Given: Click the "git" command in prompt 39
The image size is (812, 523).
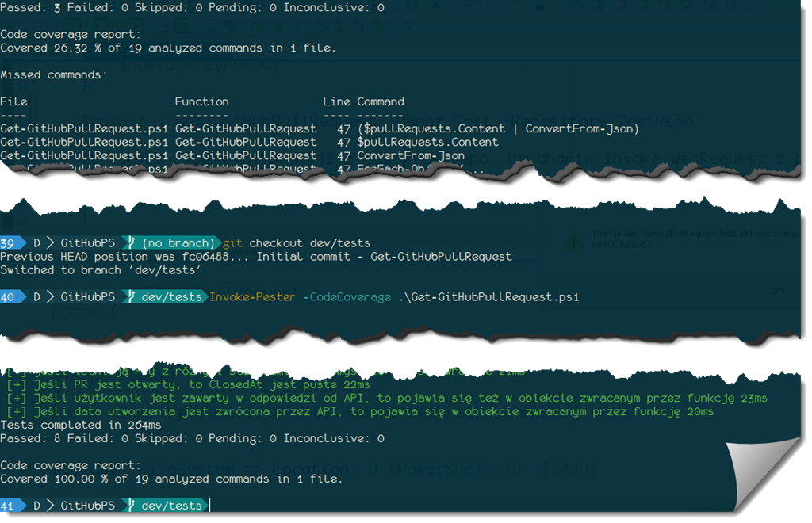Looking at the screenshot, I should [232, 242].
